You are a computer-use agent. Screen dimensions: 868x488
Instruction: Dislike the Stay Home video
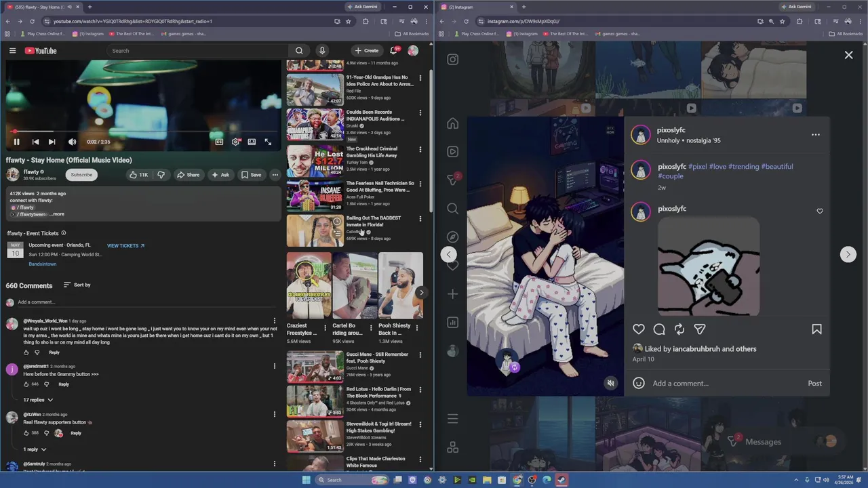coord(161,175)
